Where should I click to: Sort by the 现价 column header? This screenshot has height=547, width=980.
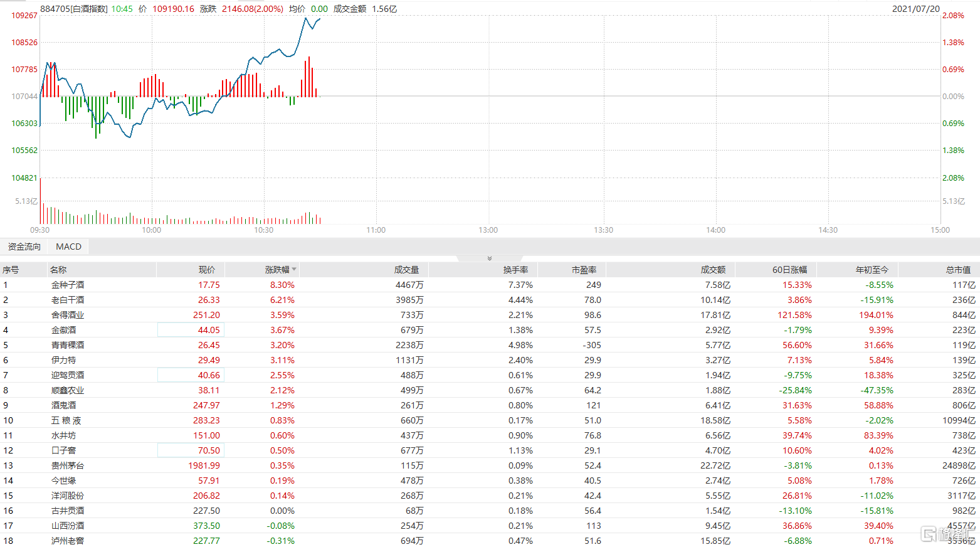207,270
